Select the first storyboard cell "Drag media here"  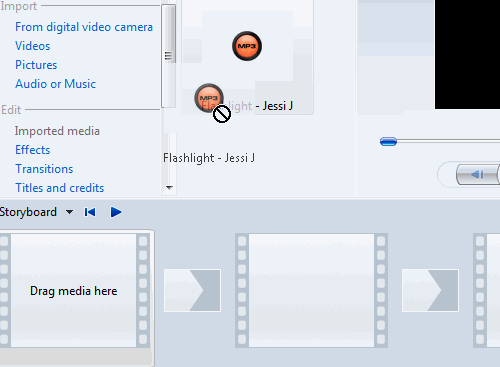tap(74, 290)
